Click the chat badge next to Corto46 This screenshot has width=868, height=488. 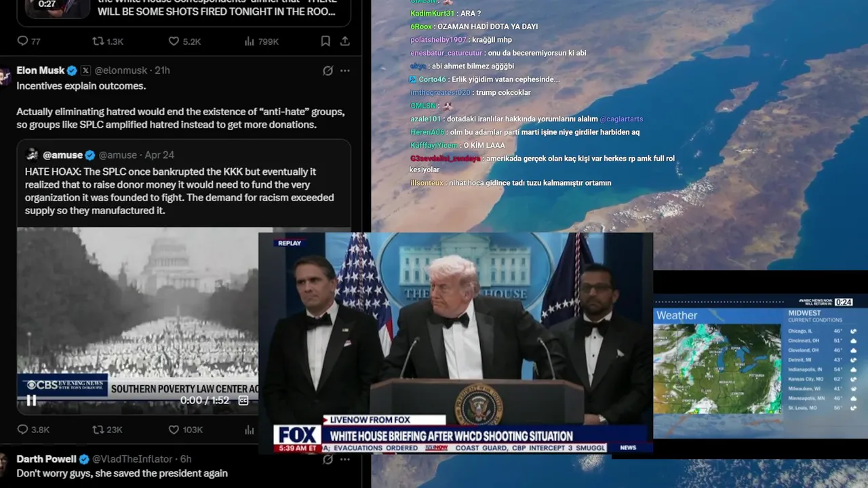tap(413, 79)
